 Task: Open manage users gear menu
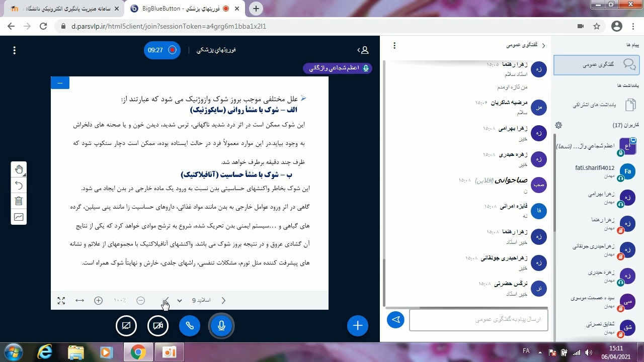[x=558, y=125]
